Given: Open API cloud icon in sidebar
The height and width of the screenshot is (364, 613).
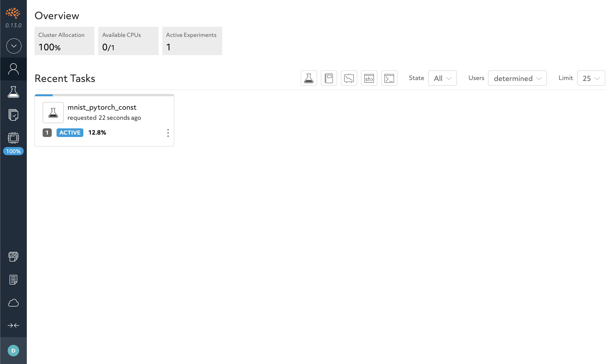Looking at the screenshot, I should coord(13,303).
